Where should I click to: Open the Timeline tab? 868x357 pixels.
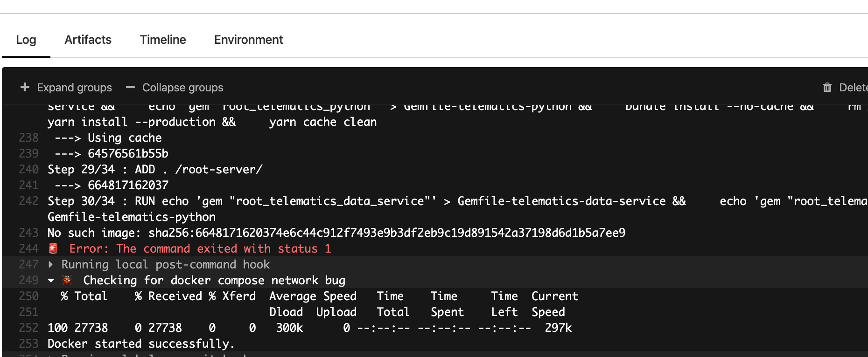coord(162,40)
